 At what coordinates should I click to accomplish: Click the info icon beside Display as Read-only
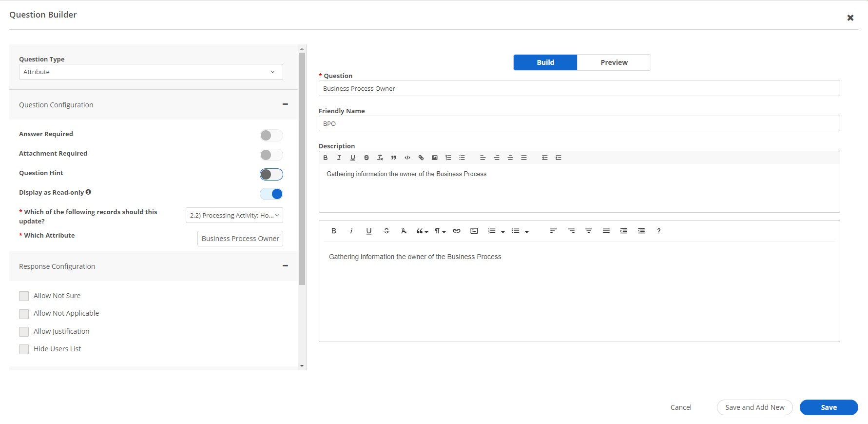pos(88,192)
